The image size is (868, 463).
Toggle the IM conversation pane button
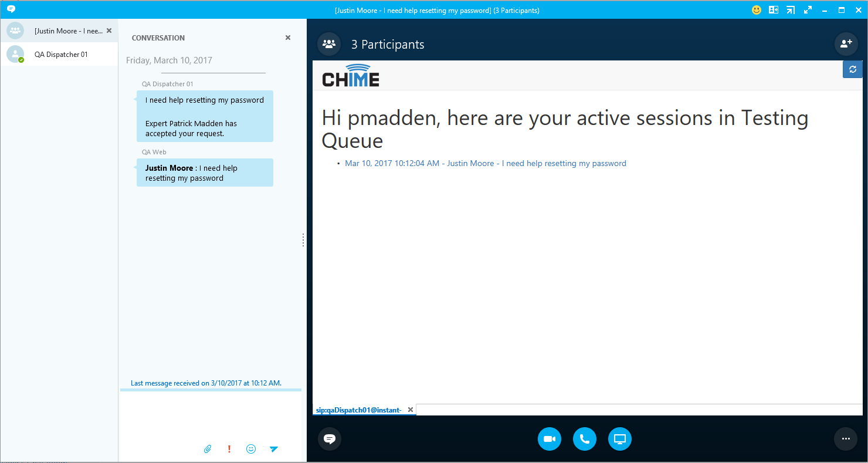click(x=330, y=439)
